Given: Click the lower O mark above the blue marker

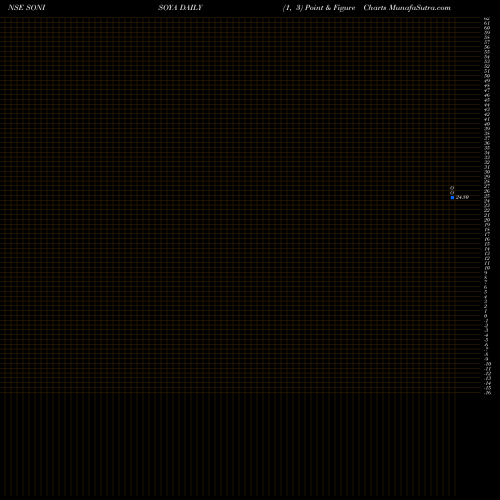Looking at the screenshot, I should click(452, 193).
